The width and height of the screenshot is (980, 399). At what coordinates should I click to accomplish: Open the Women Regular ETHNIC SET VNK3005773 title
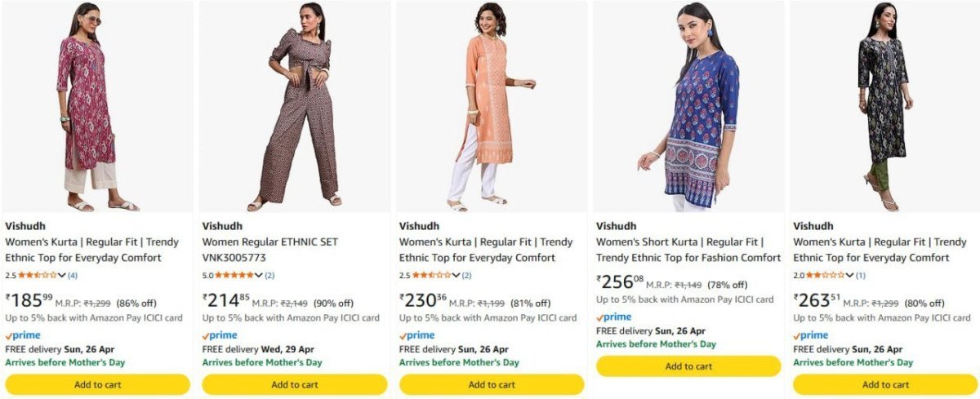[269, 250]
